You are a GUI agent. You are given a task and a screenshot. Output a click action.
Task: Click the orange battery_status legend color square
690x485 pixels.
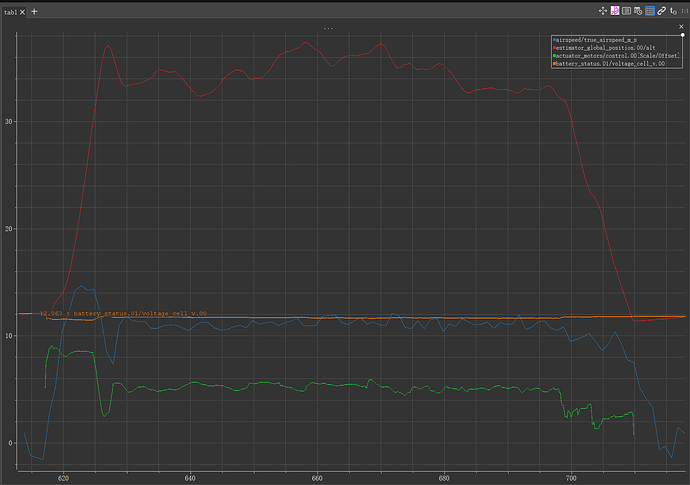[553, 63]
